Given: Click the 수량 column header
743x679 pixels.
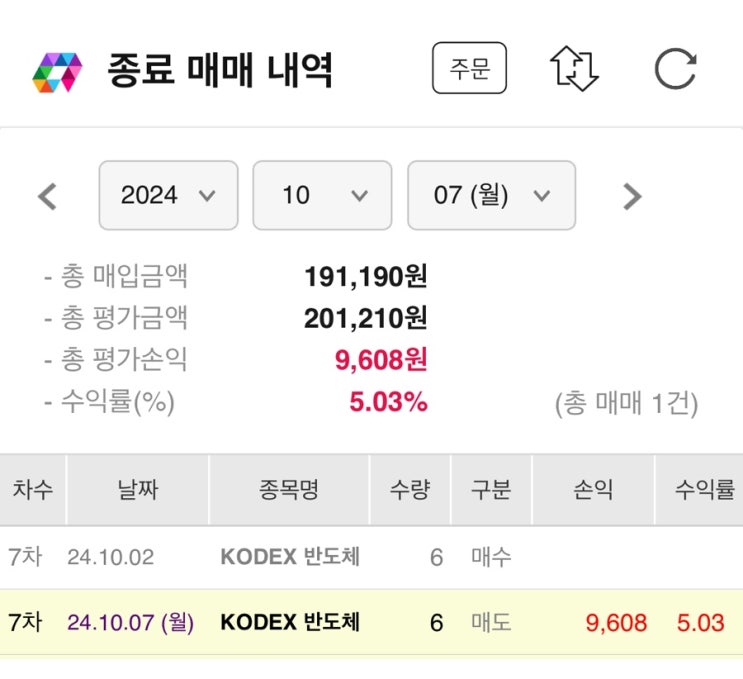Looking at the screenshot, I should point(410,490).
